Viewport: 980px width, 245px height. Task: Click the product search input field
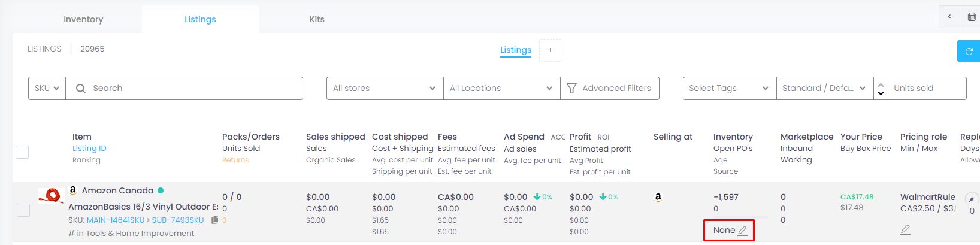click(192, 89)
